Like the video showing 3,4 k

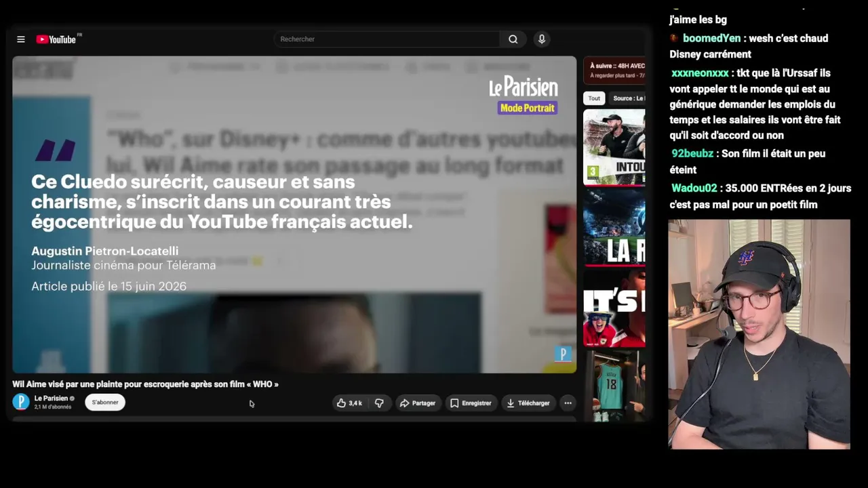coord(350,403)
